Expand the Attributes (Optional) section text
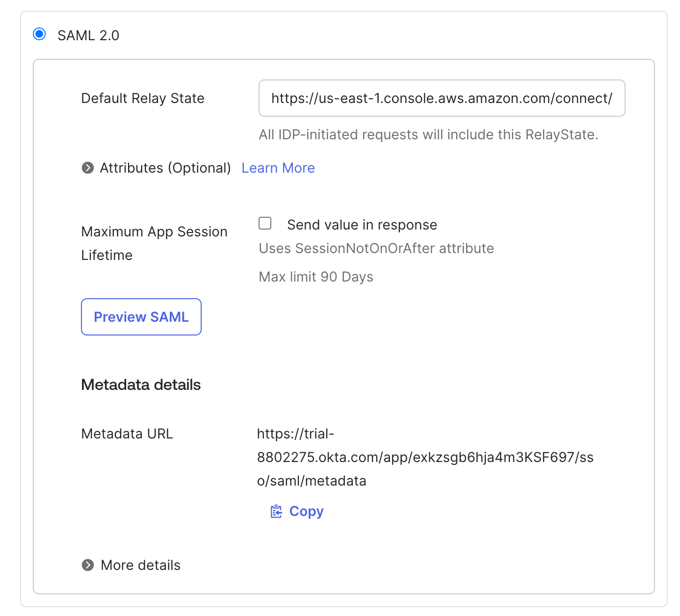 (165, 168)
